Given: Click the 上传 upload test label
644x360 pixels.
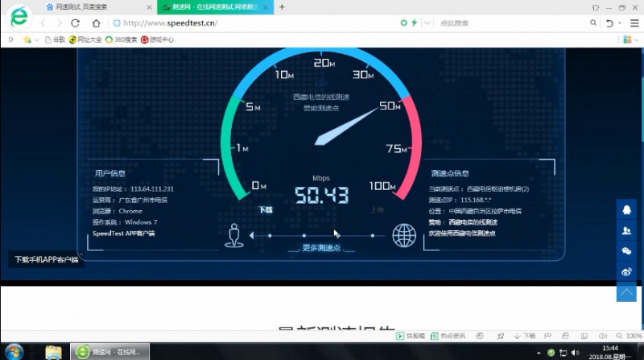Looking at the screenshot, I should [377, 210].
